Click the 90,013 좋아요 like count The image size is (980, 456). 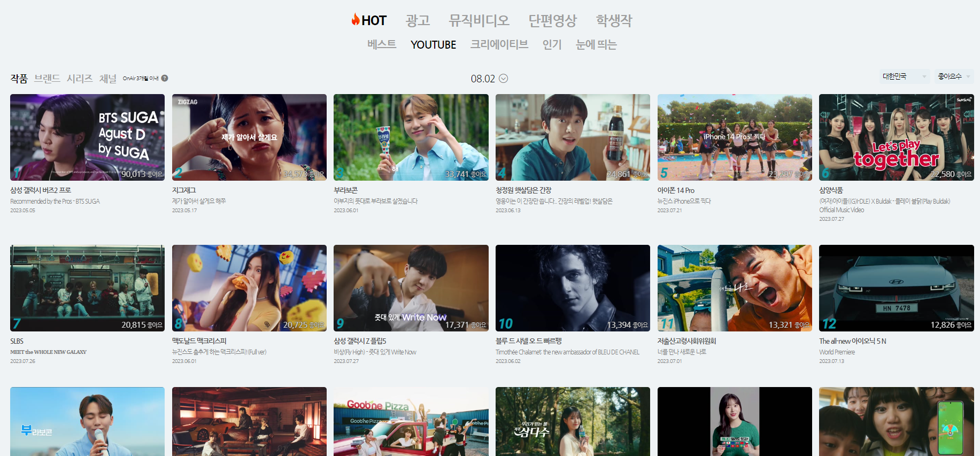[x=142, y=174]
